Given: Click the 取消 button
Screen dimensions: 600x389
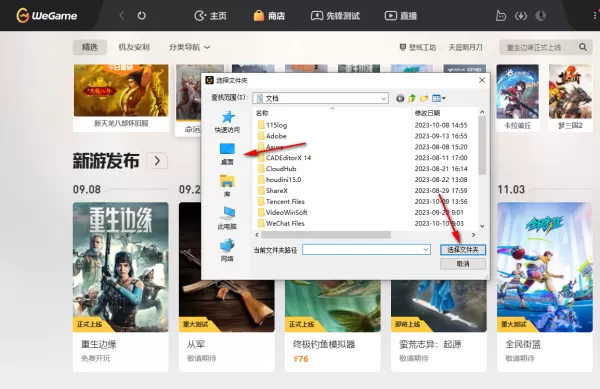Looking at the screenshot, I should (x=463, y=264).
